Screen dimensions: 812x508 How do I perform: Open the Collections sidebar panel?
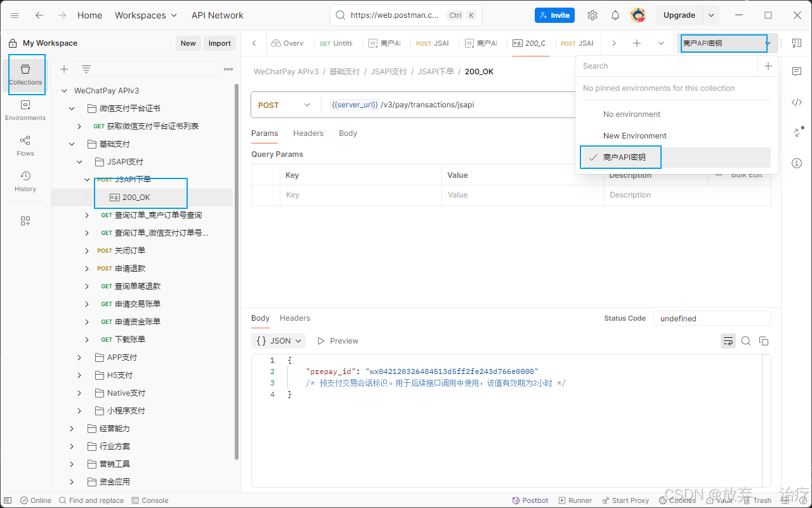pyautogui.click(x=25, y=75)
